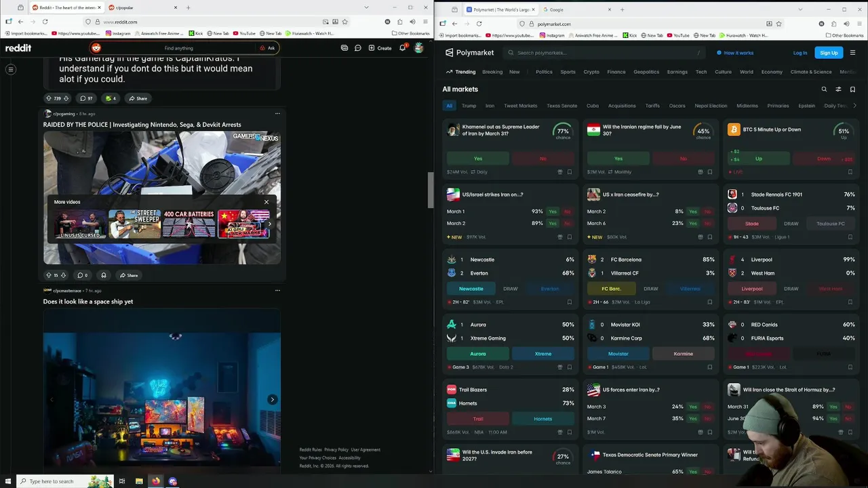The width and height of the screenshot is (868, 488).
Task: Open the All markets filter sliders icon
Action: pyautogui.click(x=838, y=89)
